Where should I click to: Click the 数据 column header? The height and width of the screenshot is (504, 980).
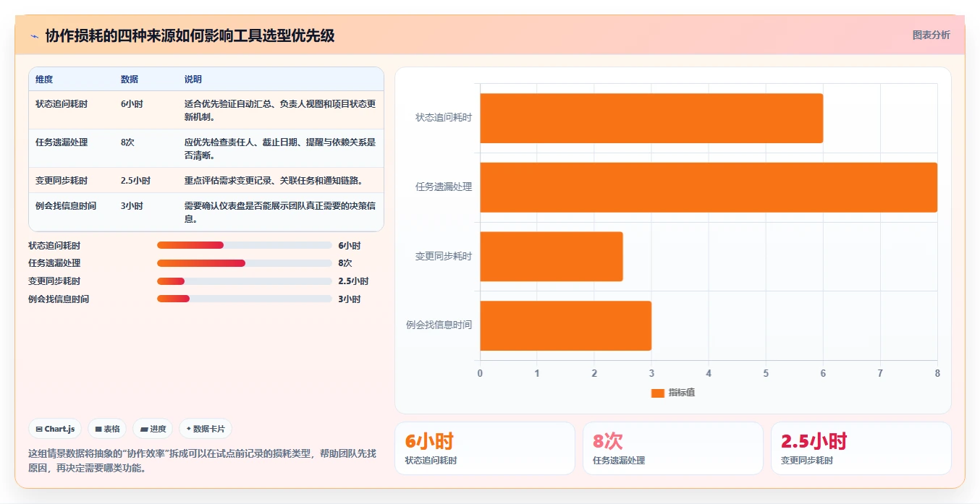coord(130,80)
